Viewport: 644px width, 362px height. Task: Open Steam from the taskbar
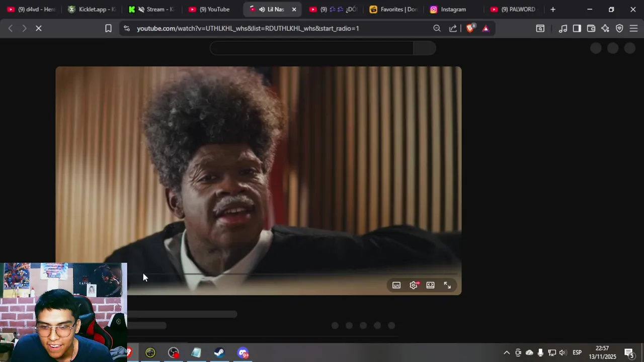tap(219, 352)
